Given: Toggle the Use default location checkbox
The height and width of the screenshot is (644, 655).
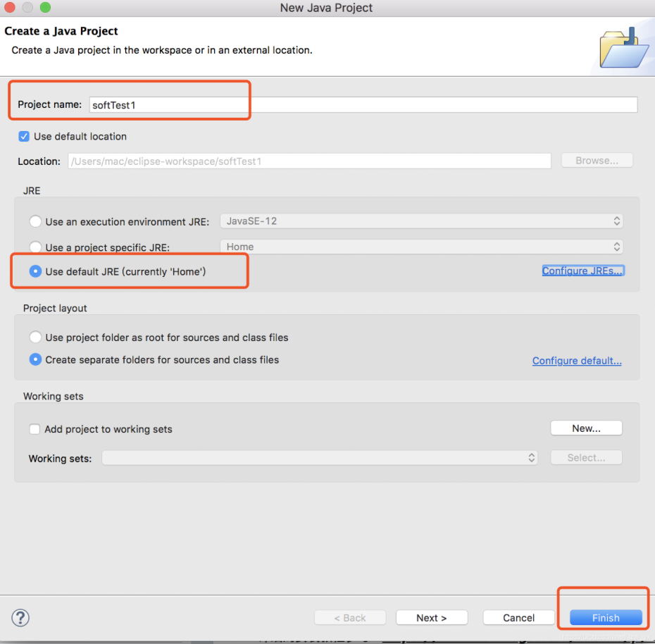Looking at the screenshot, I should (x=24, y=137).
